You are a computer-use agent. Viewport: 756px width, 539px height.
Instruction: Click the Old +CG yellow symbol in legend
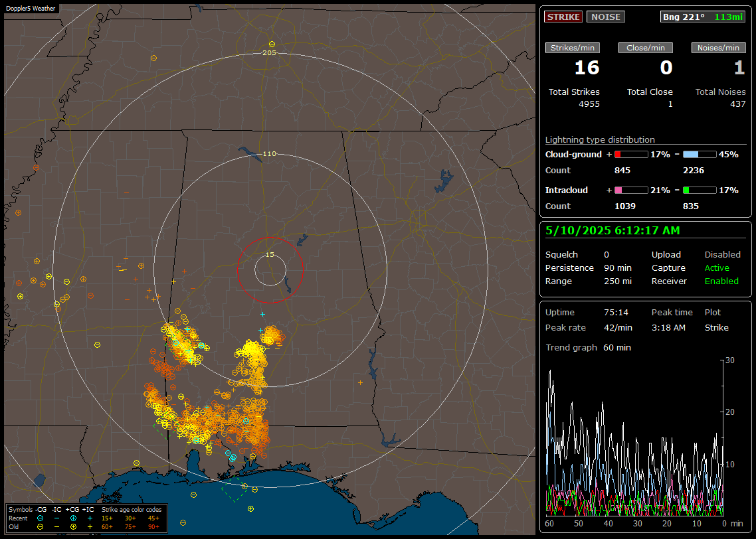[73, 527]
